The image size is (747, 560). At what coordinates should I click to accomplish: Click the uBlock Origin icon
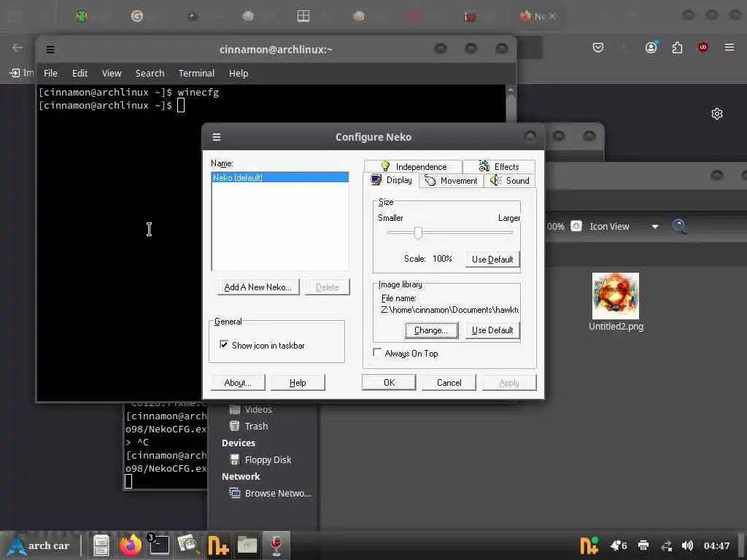tap(703, 47)
